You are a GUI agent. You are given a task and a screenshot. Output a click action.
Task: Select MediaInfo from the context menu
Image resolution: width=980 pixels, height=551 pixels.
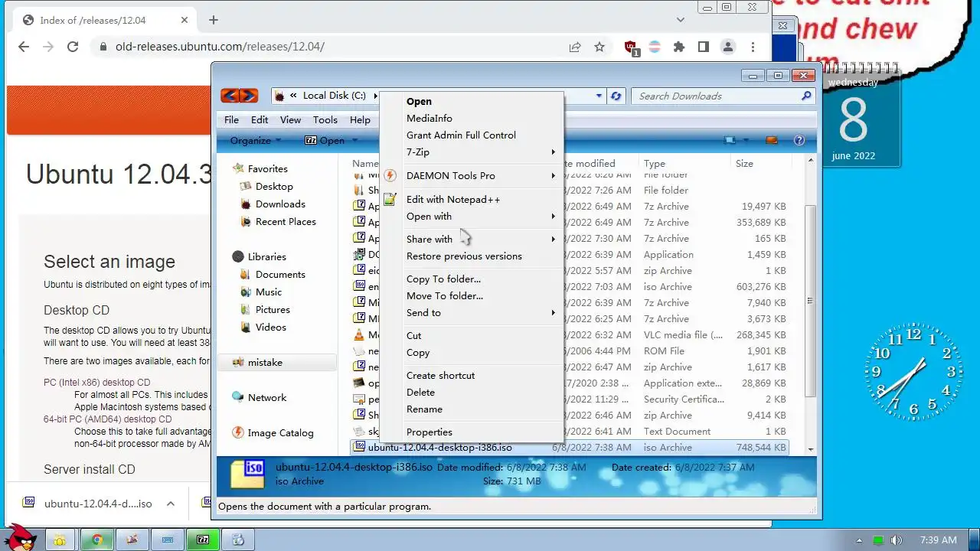coord(429,118)
